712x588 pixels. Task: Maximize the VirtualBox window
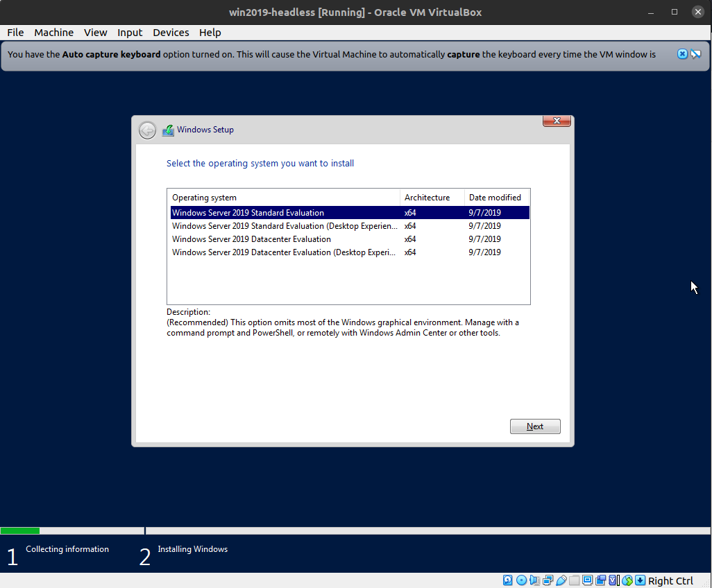click(675, 12)
